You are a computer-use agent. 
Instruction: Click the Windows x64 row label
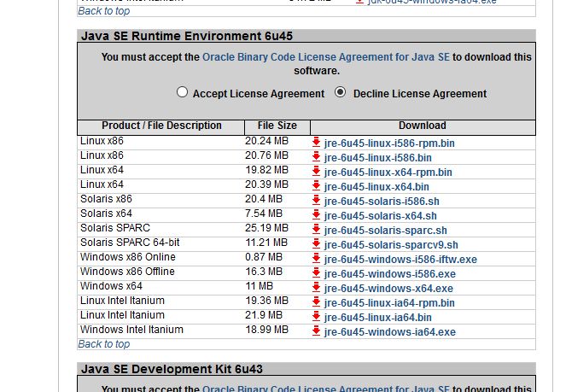click(111, 286)
